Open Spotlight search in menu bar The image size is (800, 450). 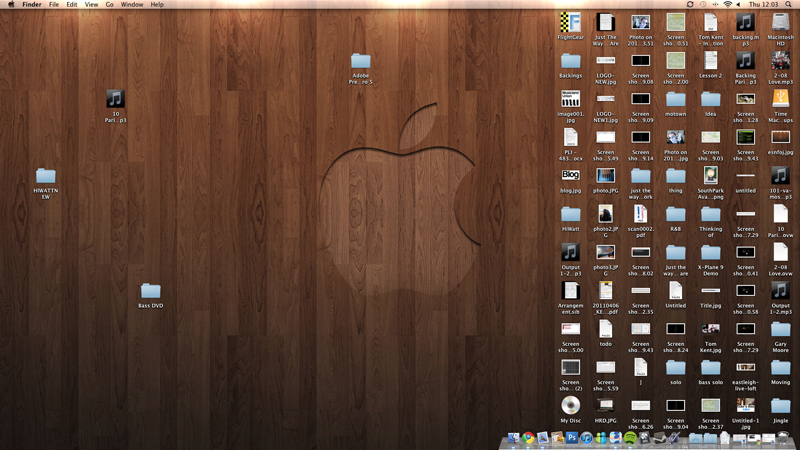coord(788,5)
